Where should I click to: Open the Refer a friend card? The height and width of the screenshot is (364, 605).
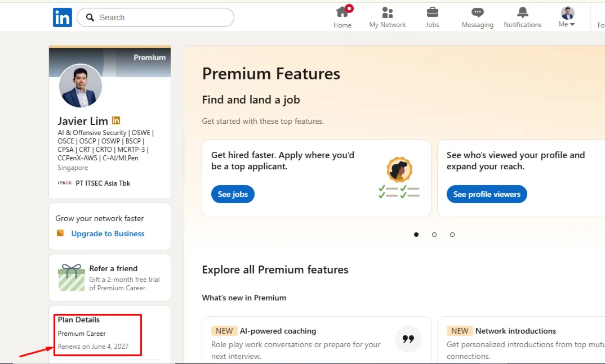[x=110, y=278]
